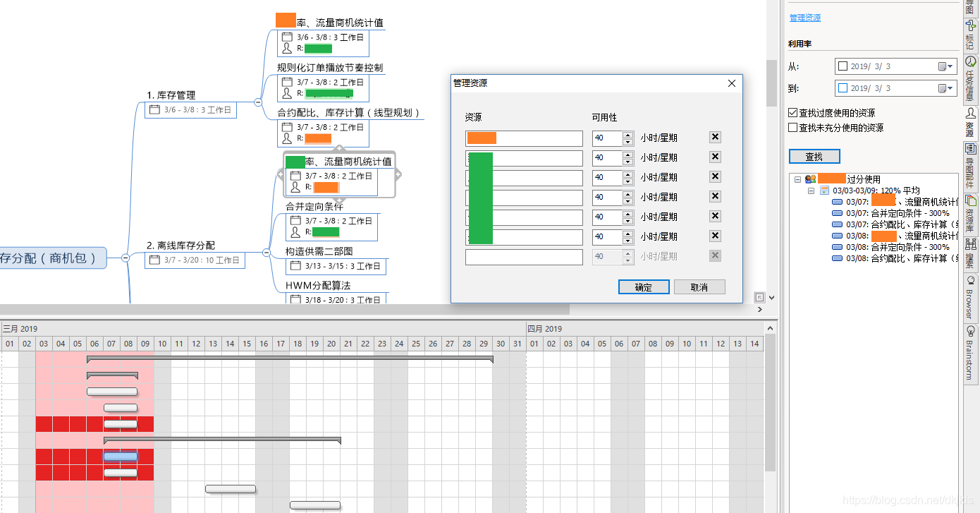Open the 资源库 side panel tab
The image size is (980, 513).
pos(971,214)
